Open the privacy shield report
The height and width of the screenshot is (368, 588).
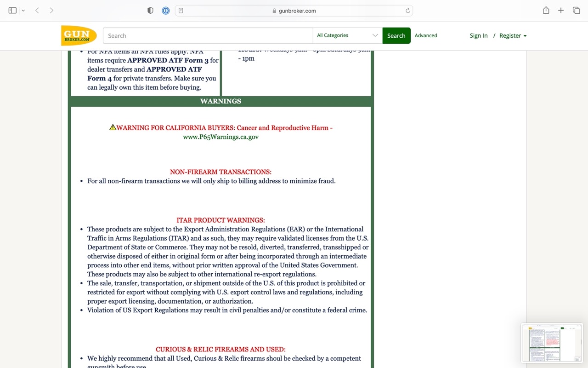point(150,11)
